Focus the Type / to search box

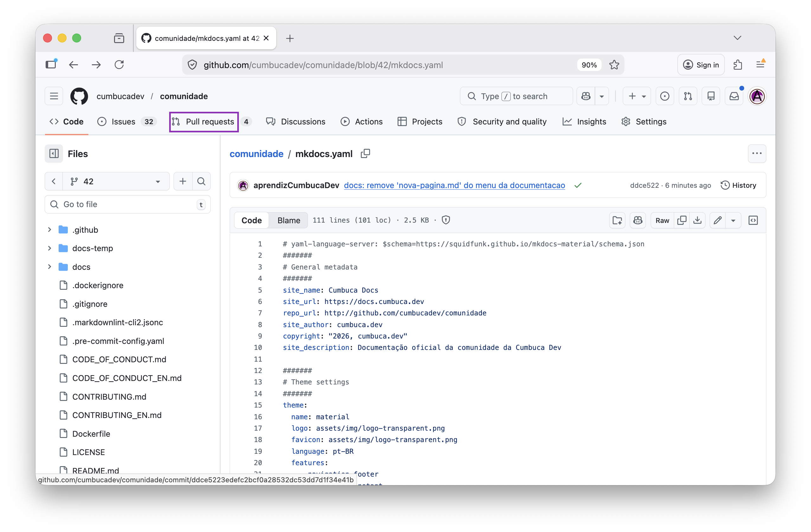tap(516, 96)
